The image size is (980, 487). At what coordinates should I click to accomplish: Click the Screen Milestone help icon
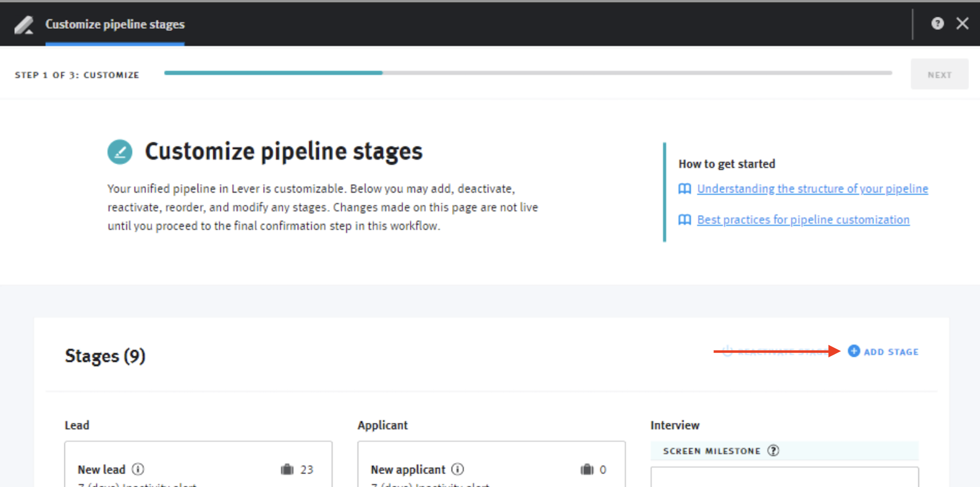tap(773, 451)
